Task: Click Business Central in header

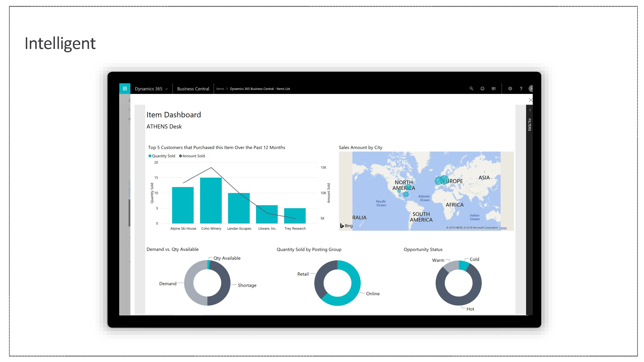Action: [x=193, y=89]
